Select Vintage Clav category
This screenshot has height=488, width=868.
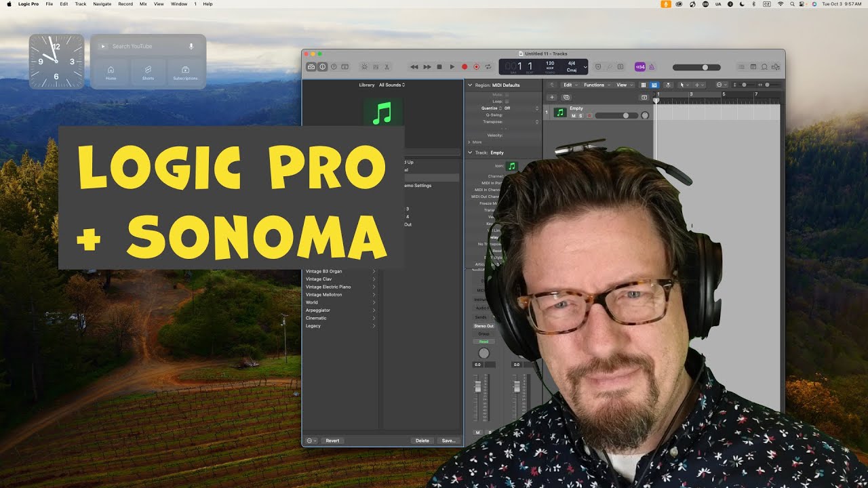click(340, 279)
